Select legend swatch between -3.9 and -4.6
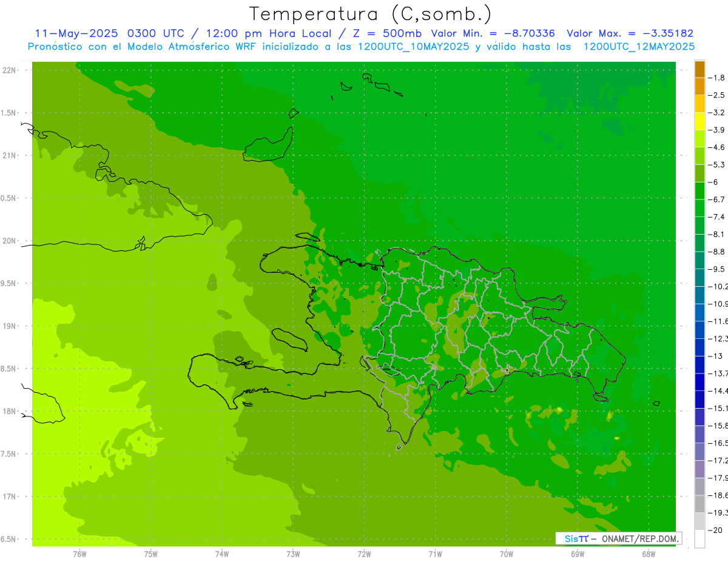This screenshot has width=728, height=562. pyautogui.click(x=699, y=139)
